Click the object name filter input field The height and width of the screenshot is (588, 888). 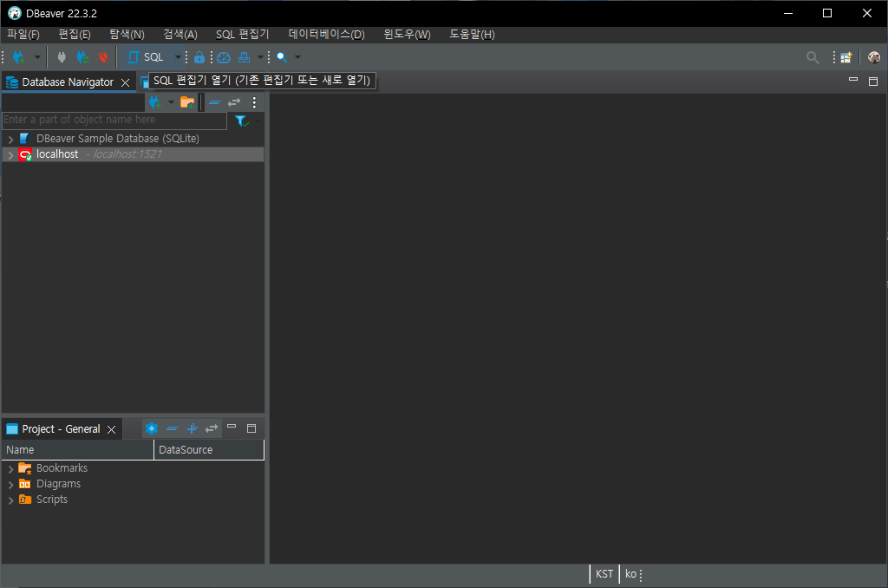pyautogui.click(x=114, y=120)
